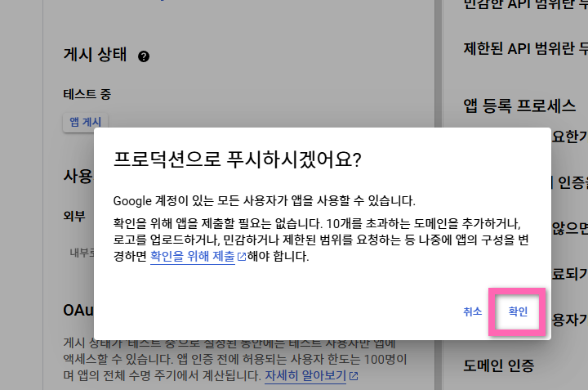Confirm the dialog with the 확인 button
The image size is (588, 390).
coord(518,312)
